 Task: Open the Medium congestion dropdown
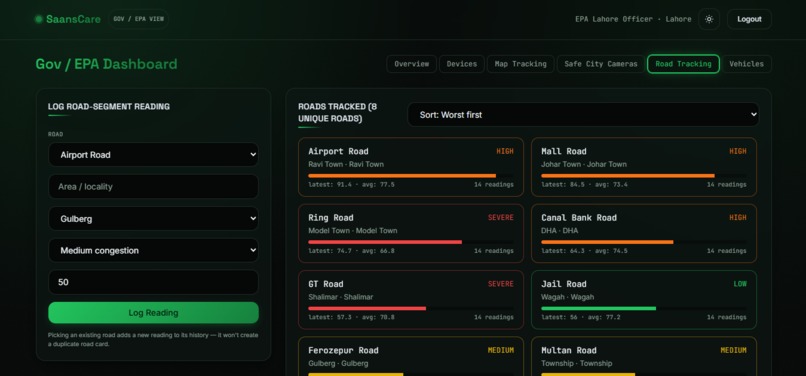[153, 250]
